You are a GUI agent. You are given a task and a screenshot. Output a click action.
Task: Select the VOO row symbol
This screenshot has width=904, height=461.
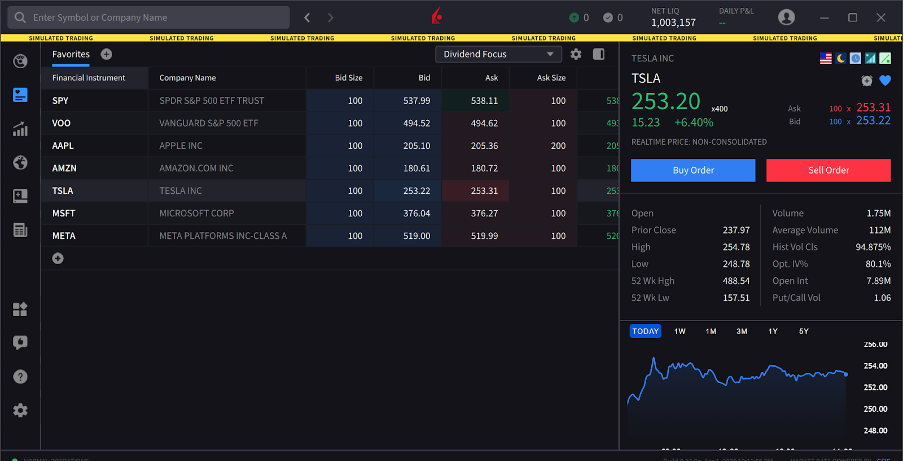tap(61, 123)
